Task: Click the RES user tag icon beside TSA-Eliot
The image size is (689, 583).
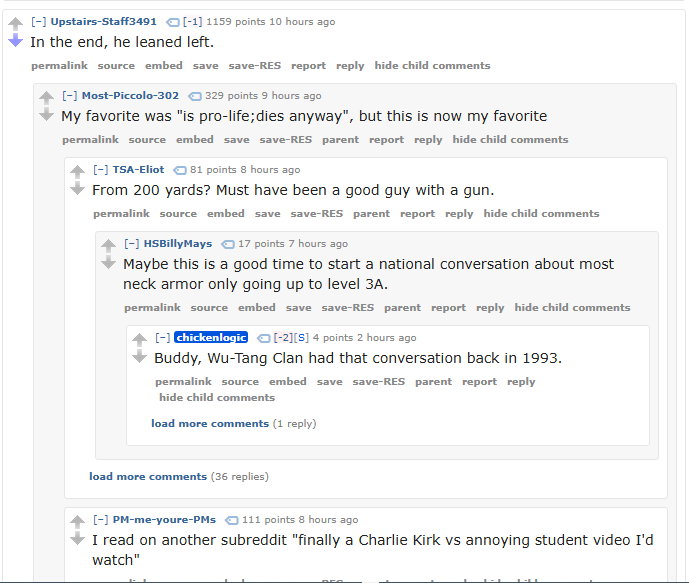Action: [x=180, y=170]
